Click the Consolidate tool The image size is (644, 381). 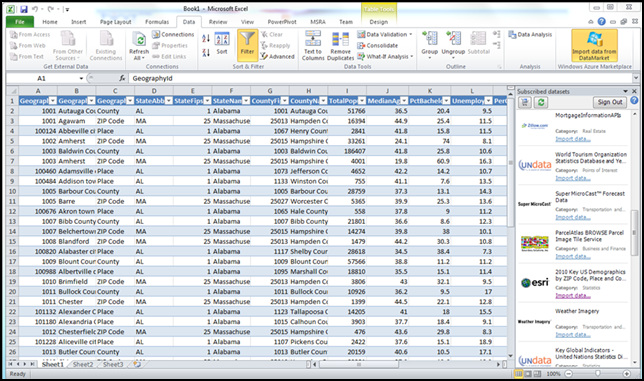(x=377, y=46)
